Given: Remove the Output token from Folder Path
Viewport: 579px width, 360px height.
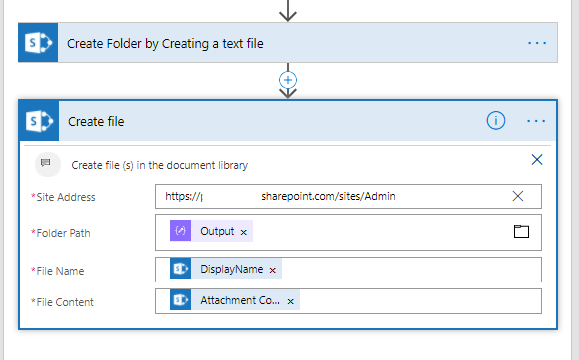Looking at the screenshot, I should point(243,232).
